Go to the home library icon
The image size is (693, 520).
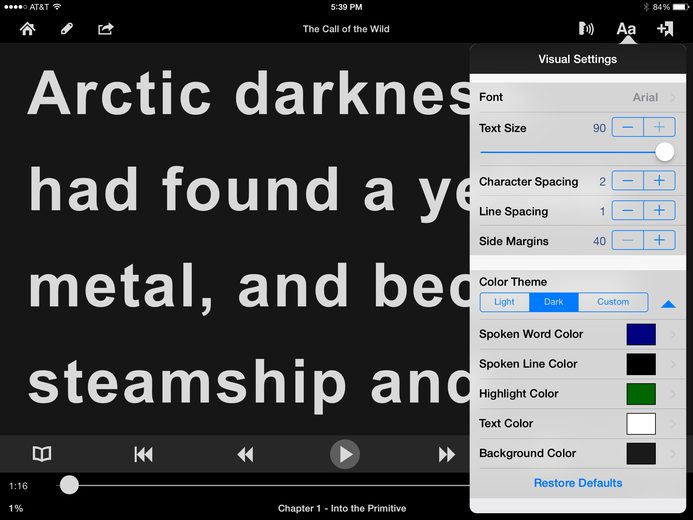pyautogui.click(x=27, y=29)
